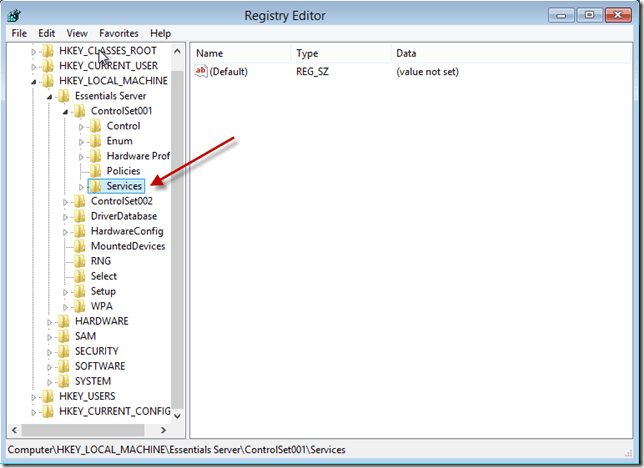Expand the SOFTWARE key
The height and width of the screenshot is (468, 644).
point(49,367)
